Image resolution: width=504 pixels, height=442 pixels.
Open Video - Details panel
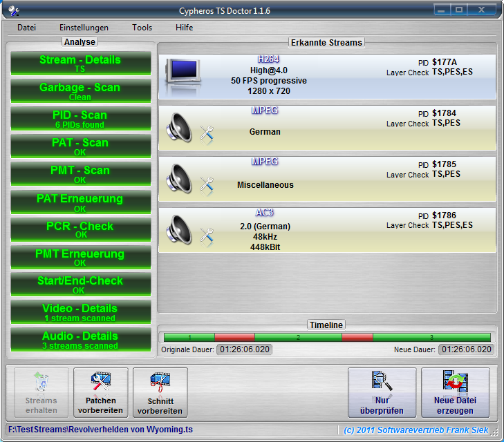click(x=81, y=311)
